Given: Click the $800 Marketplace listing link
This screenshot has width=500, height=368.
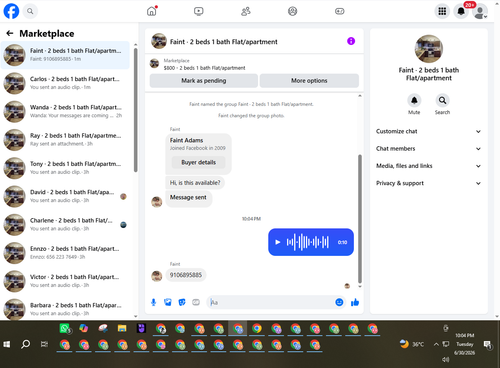Looking at the screenshot, I should coord(204,68).
